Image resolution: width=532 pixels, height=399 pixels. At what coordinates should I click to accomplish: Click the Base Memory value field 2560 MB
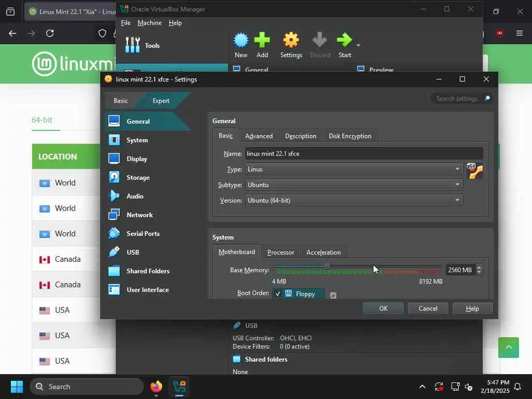coord(460,270)
